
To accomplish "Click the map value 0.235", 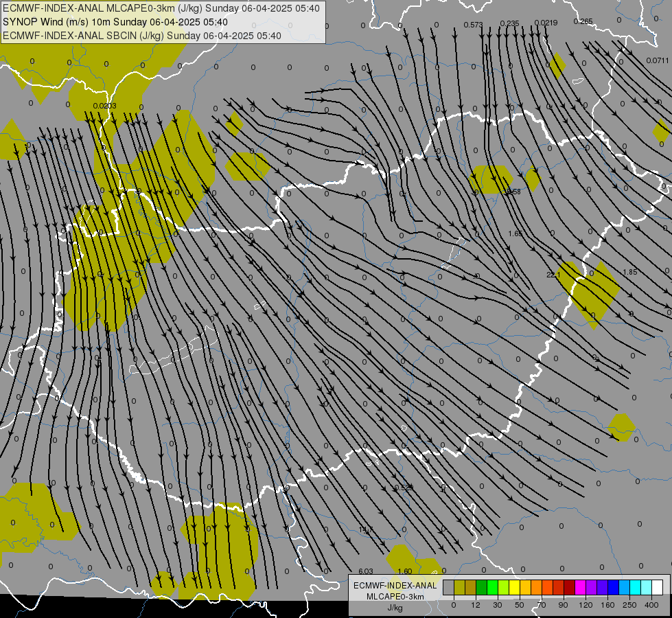I will [509, 23].
